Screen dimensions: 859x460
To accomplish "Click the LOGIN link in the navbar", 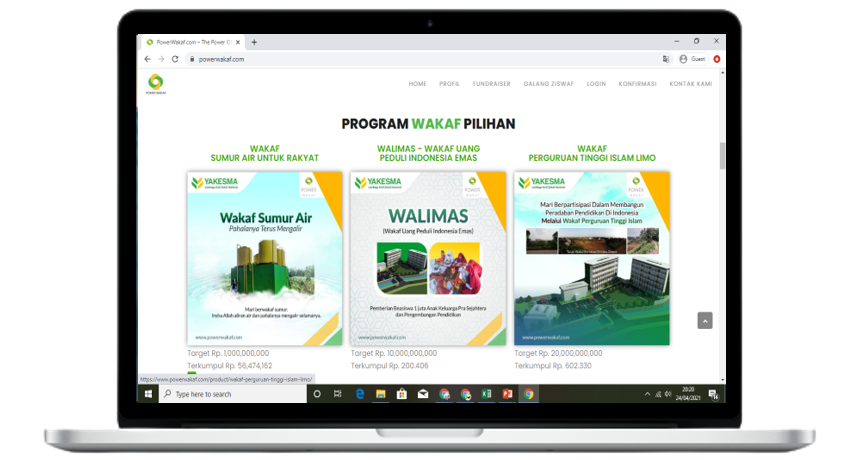I will [x=596, y=84].
